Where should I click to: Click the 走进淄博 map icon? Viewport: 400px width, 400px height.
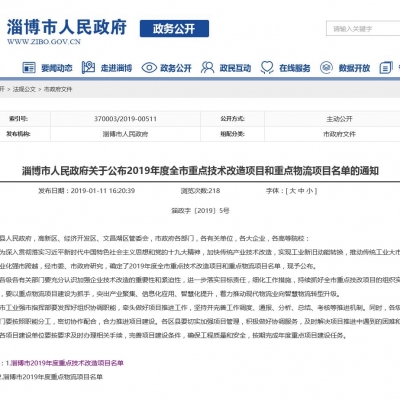point(88,68)
